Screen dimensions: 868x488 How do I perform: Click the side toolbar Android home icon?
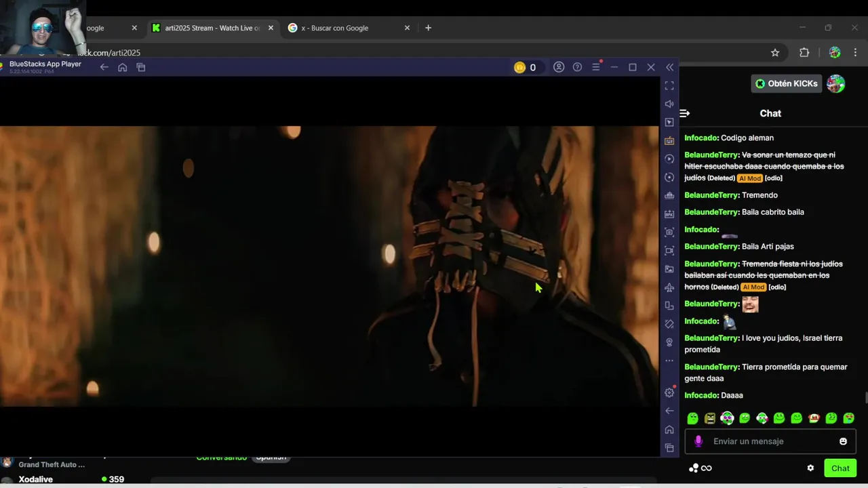pos(669,429)
